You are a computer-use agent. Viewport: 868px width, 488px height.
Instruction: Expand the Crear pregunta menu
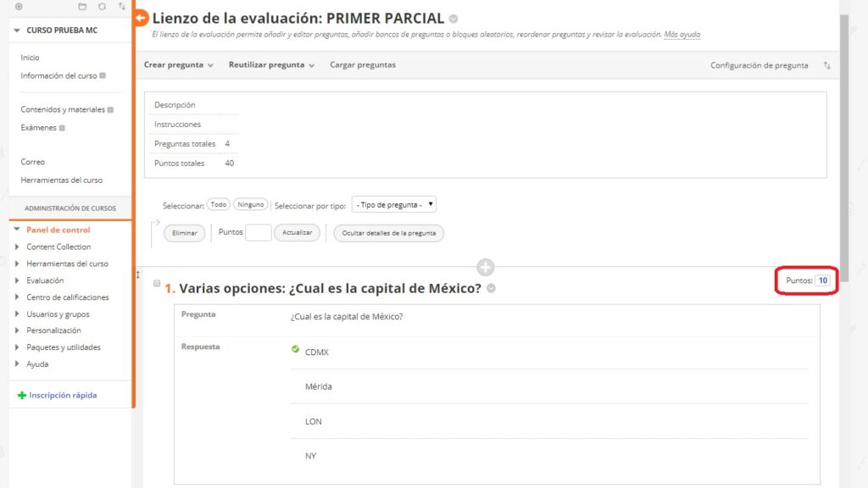tap(178, 65)
